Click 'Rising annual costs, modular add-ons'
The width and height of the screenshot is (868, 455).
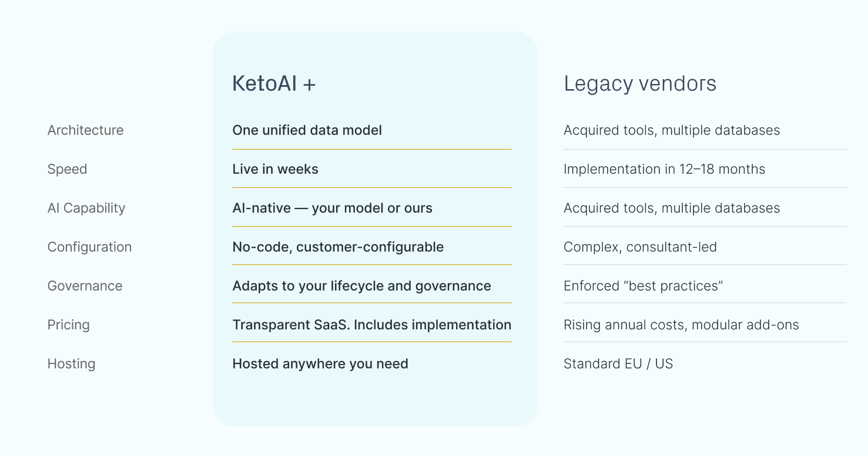point(682,325)
